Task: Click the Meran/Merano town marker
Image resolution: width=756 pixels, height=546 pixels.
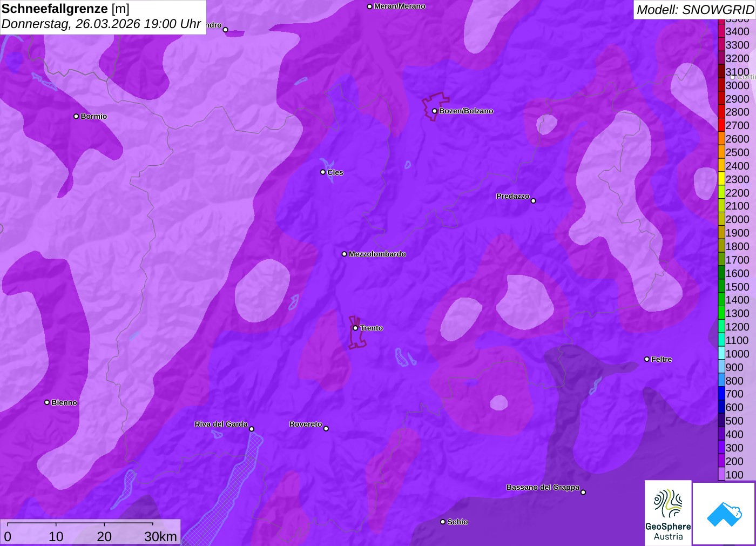Action: [x=369, y=6]
